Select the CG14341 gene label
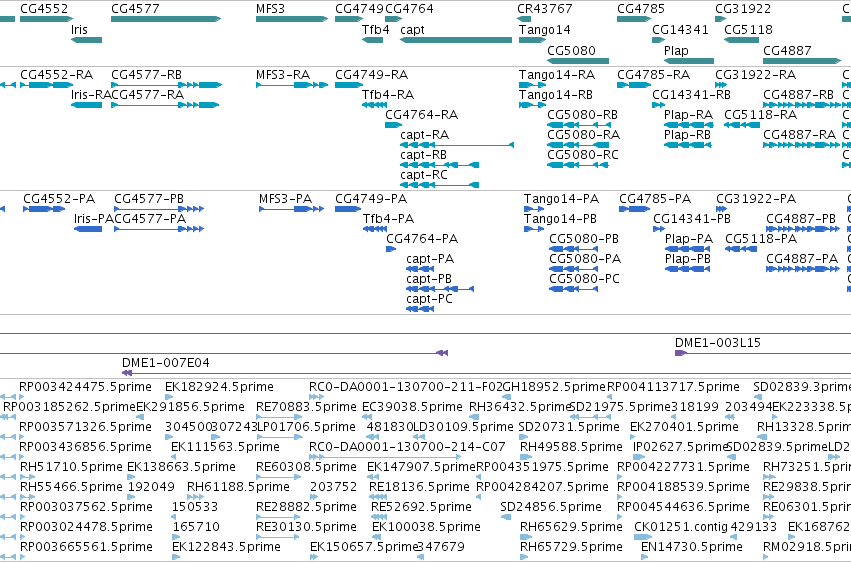The image size is (851, 562). [x=680, y=30]
